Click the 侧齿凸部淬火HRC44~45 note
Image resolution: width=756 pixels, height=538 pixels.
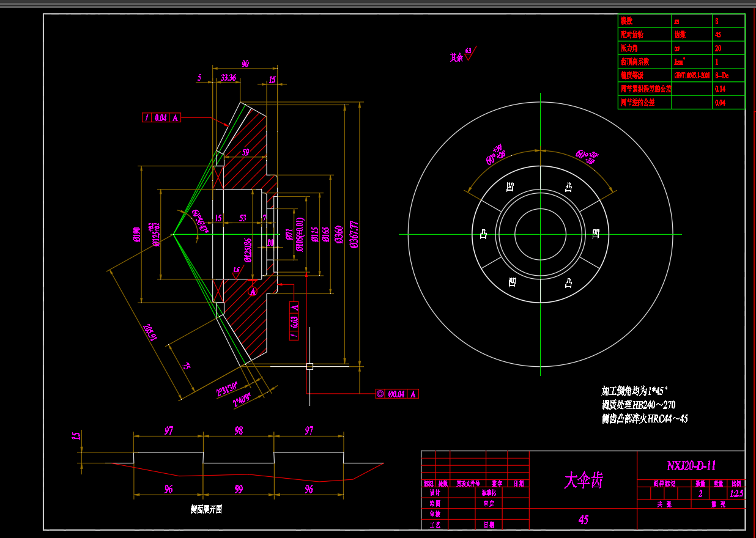tap(645, 419)
